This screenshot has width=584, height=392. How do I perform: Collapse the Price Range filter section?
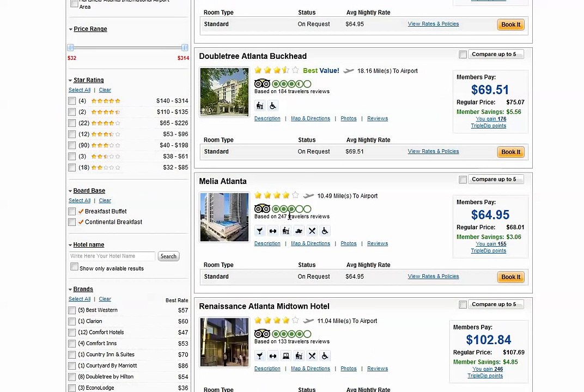[90, 29]
